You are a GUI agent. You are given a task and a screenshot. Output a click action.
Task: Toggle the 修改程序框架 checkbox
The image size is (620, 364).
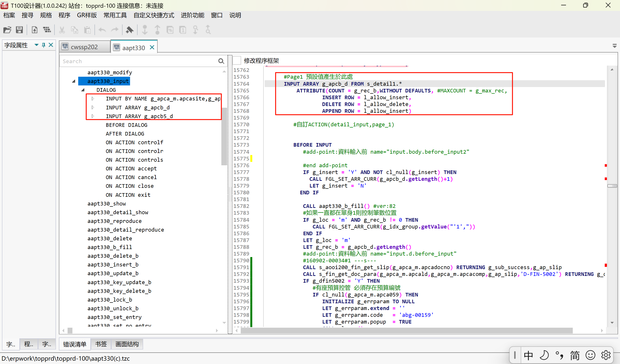(237, 61)
